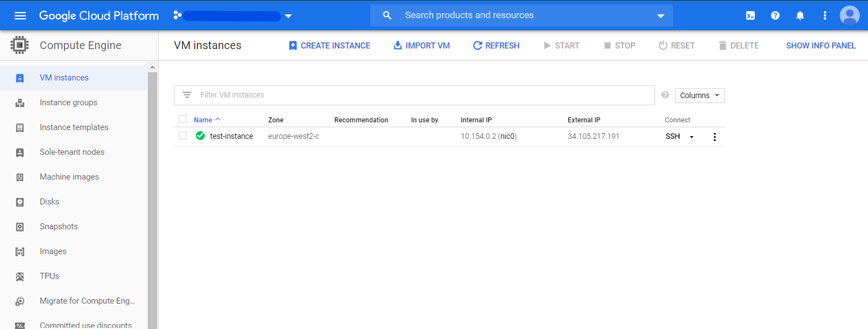Click the europe-west2-c zone text

coord(294,136)
